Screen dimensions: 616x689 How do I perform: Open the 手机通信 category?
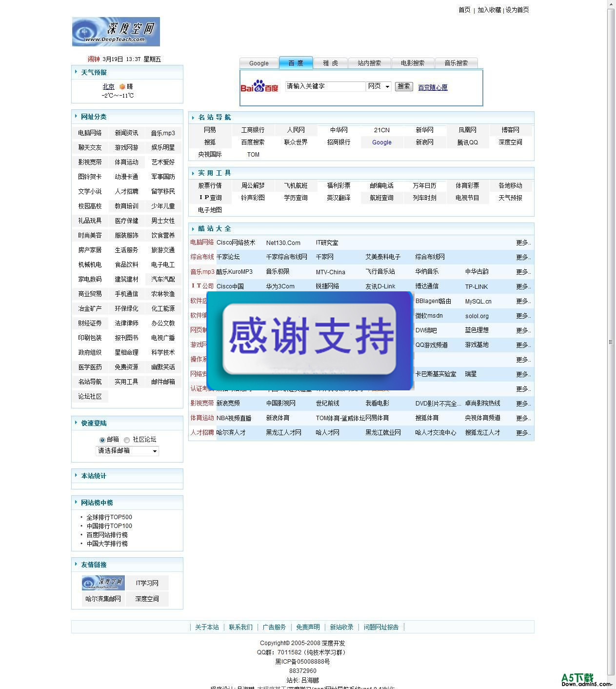pyautogui.click(x=126, y=294)
